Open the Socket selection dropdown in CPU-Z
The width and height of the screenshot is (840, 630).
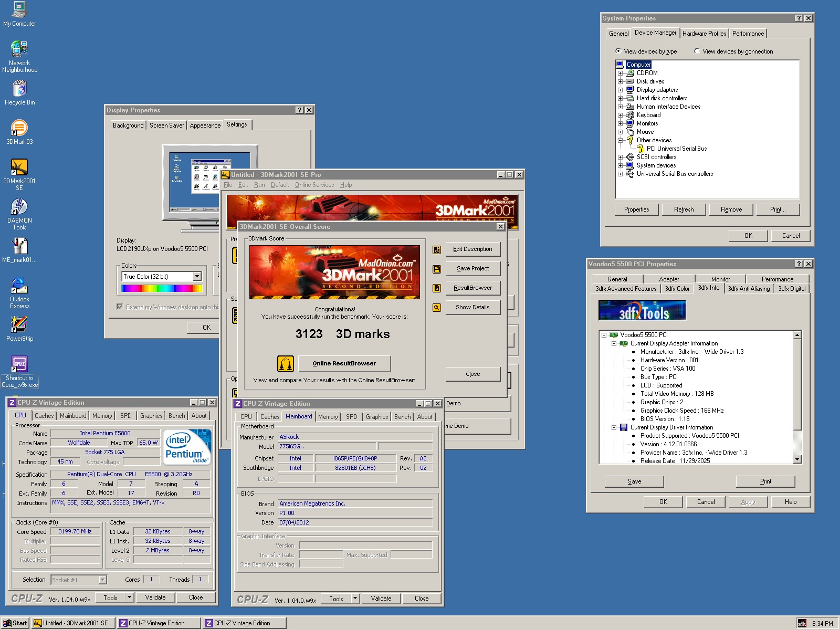(103, 580)
